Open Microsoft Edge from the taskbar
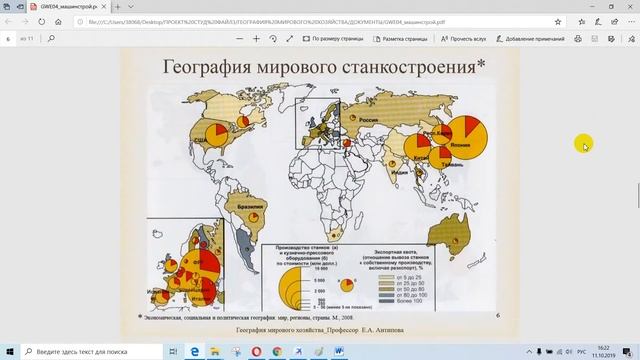The width and height of the screenshot is (640, 360). [195, 351]
